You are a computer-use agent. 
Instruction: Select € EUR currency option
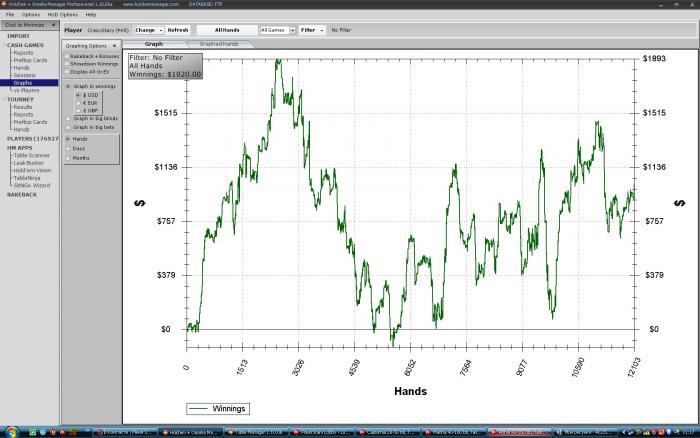pyautogui.click(x=78, y=103)
